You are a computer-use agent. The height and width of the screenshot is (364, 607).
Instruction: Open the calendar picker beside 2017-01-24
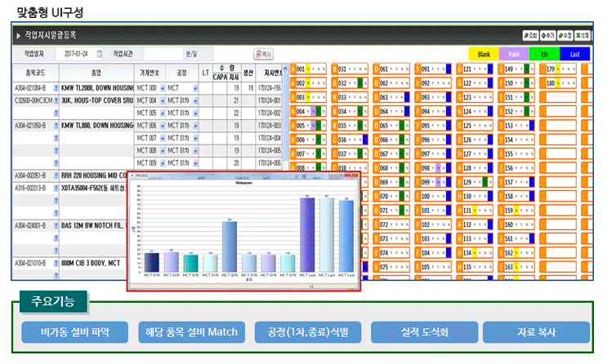pyautogui.click(x=100, y=54)
